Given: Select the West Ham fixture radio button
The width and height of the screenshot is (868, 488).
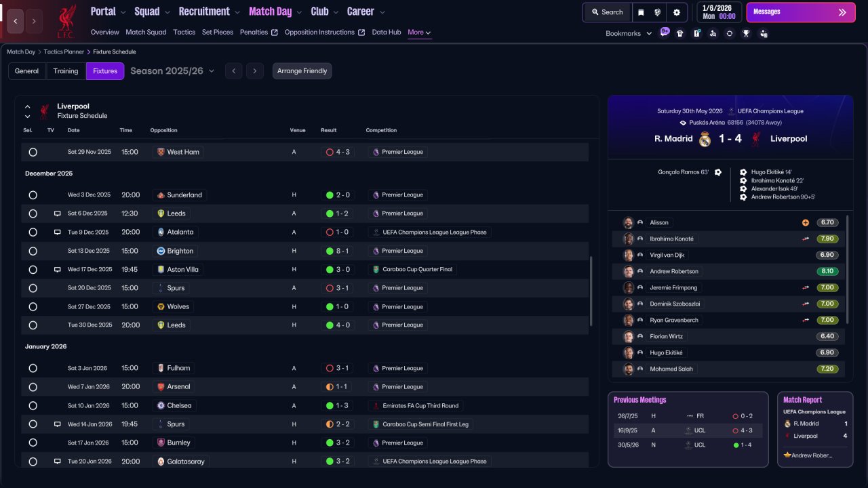Looking at the screenshot, I should click(x=33, y=152).
